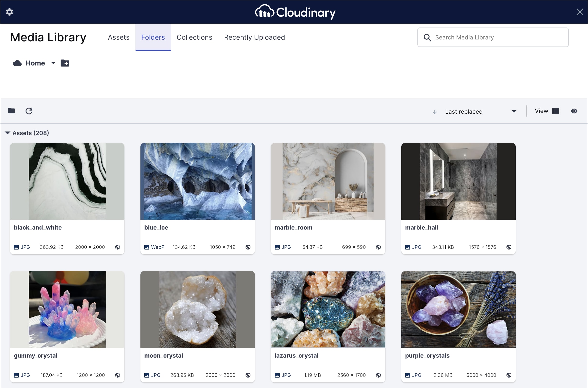
Task: Click the globe icon on purple_crystals card
Action: point(509,375)
